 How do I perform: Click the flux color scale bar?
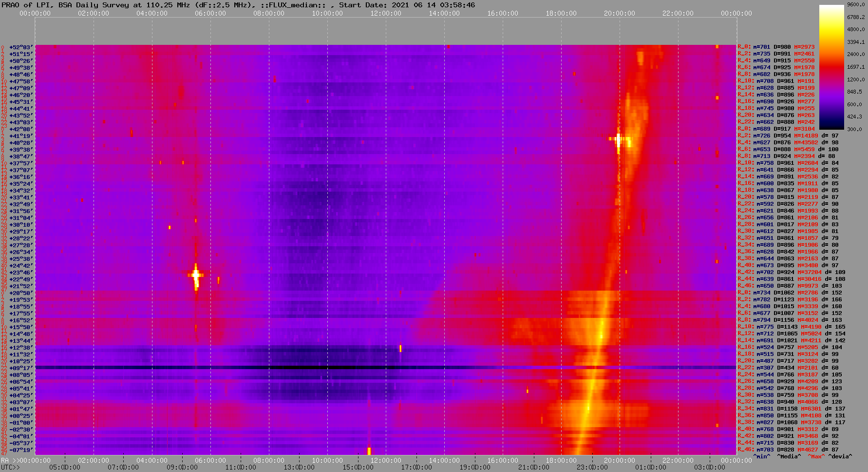pos(831,67)
